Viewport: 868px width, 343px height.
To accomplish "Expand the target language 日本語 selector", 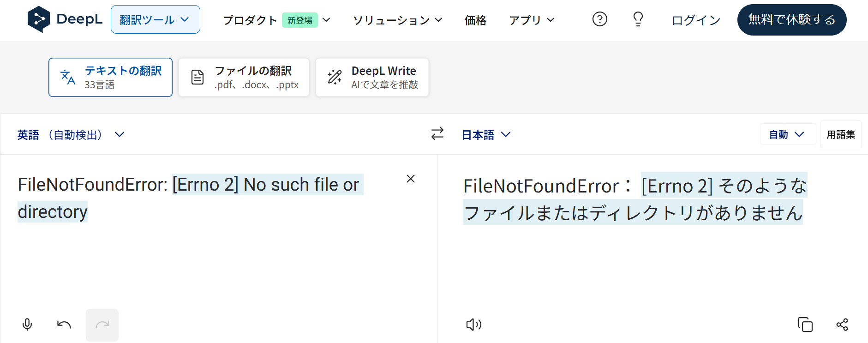I will pyautogui.click(x=486, y=135).
